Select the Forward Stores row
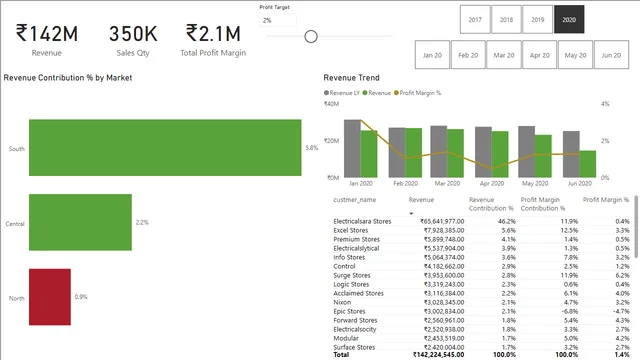The width and height of the screenshot is (640, 360). (482, 320)
